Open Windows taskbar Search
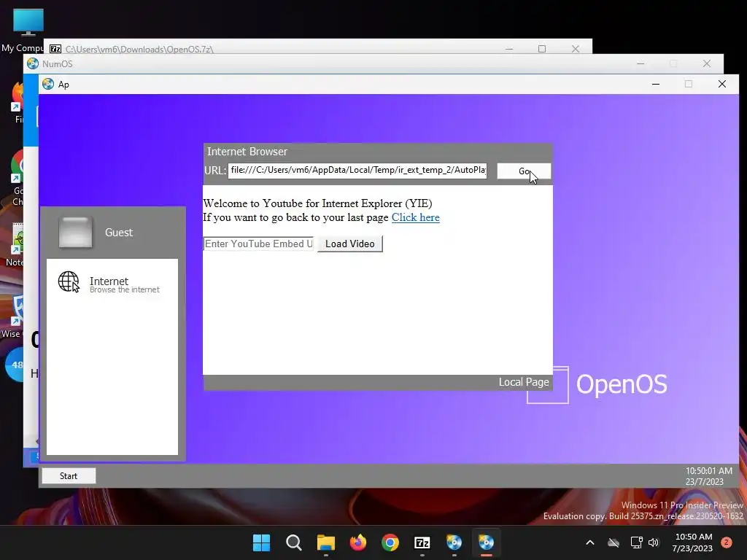The height and width of the screenshot is (560, 747). pyautogui.click(x=293, y=542)
